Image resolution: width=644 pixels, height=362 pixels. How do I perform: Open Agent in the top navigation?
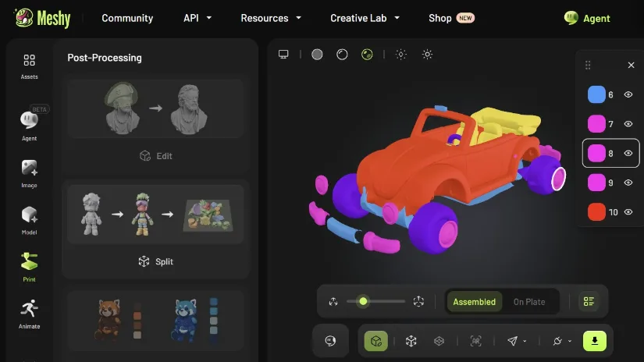tap(587, 18)
